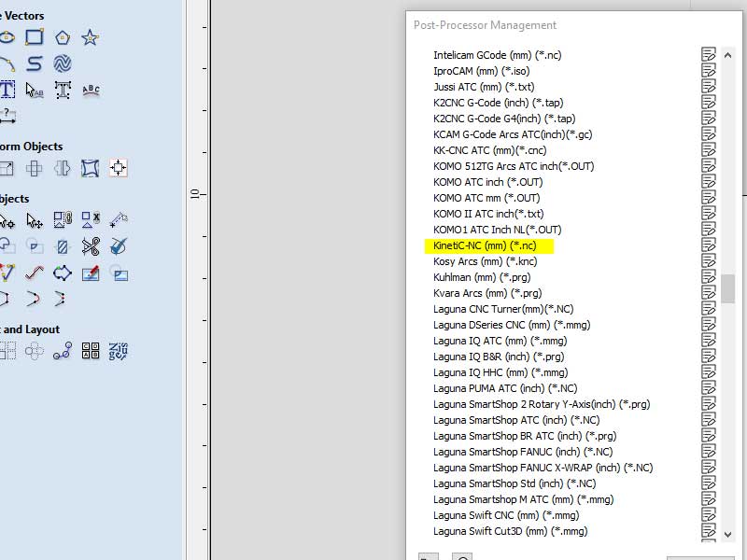Click edit icon beside Laguna IQ ATC (mm)

coord(709,340)
